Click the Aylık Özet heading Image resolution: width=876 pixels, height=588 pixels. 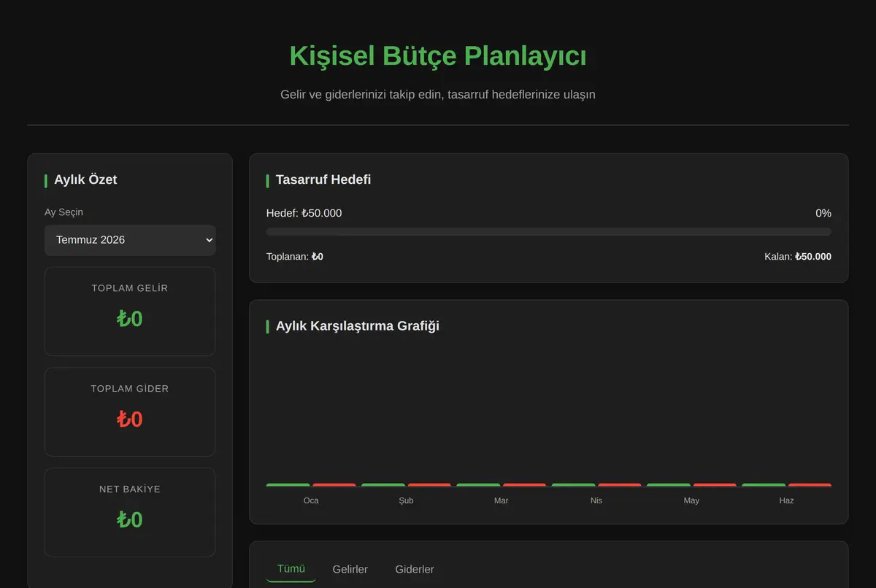pyautogui.click(x=85, y=179)
